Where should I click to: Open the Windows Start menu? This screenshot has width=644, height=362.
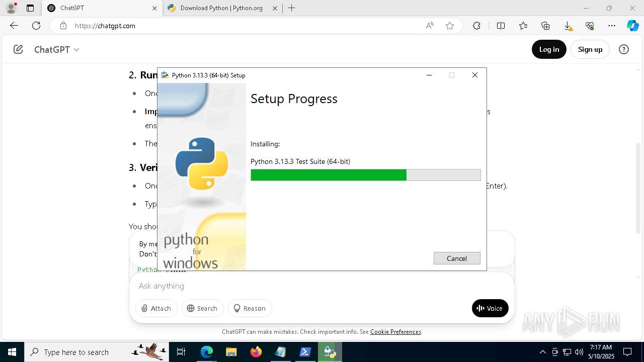click(x=12, y=352)
